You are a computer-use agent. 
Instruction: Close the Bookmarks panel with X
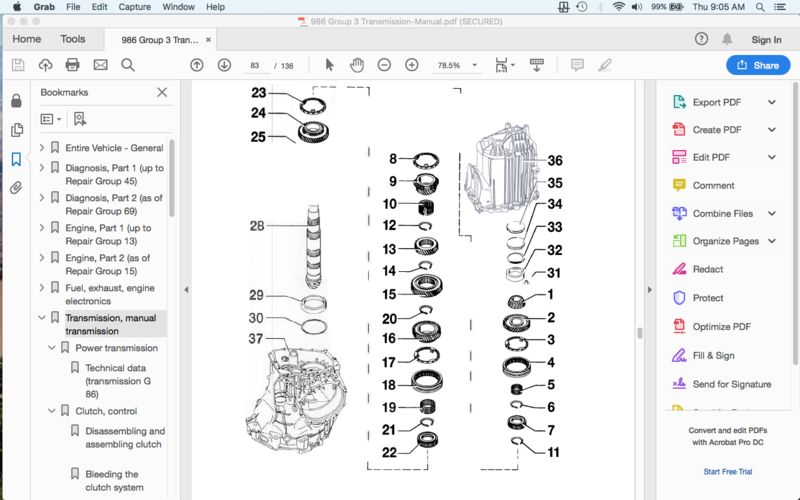tap(162, 92)
